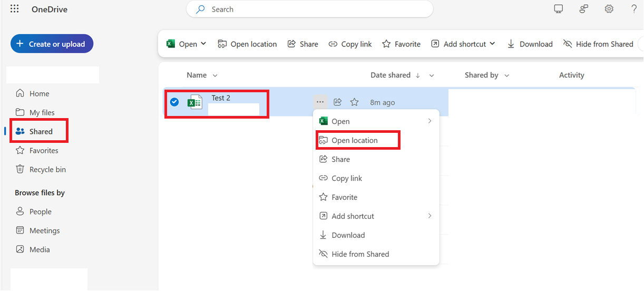Open My files in sidebar
644x291 pixels.
[x=35, y=112]
